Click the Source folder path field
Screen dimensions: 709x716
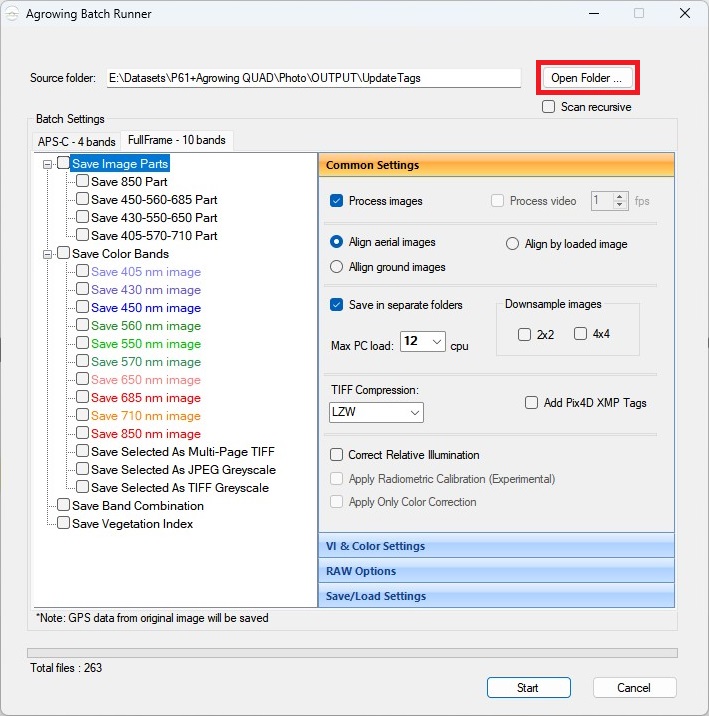(314, 78)
